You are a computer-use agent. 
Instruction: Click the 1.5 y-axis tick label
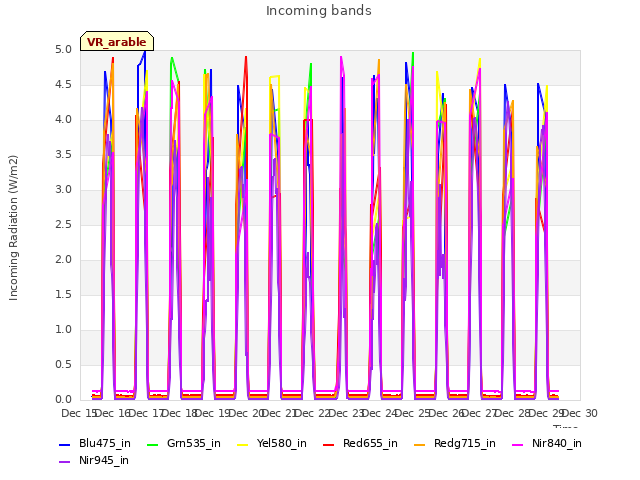coord(63,295)
